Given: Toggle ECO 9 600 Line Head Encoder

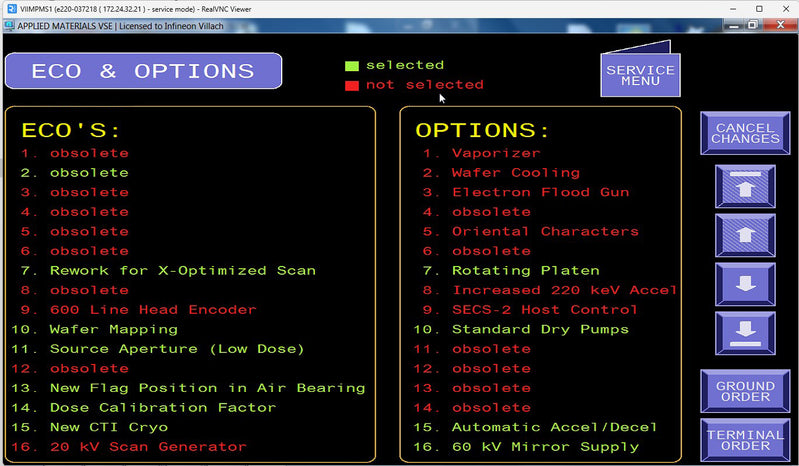Looking at the screenshot, I should coord(138,310).
